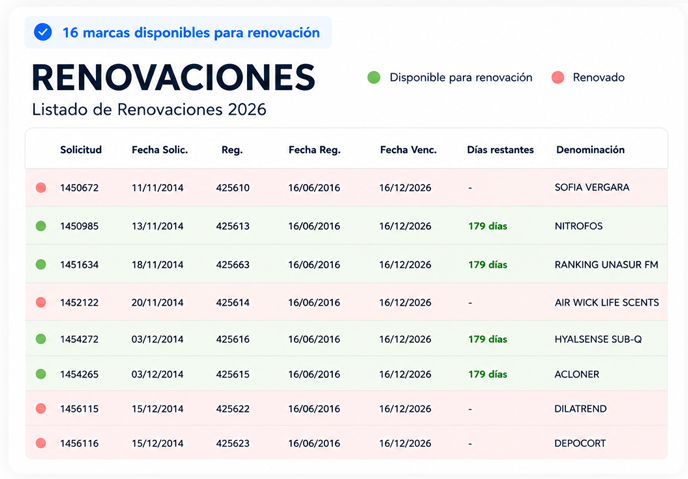The image size is (688, 479).
Task: Click Fecha Venc. 16/12/2026 in DEPOCORT row
Action: pos(405,443)
